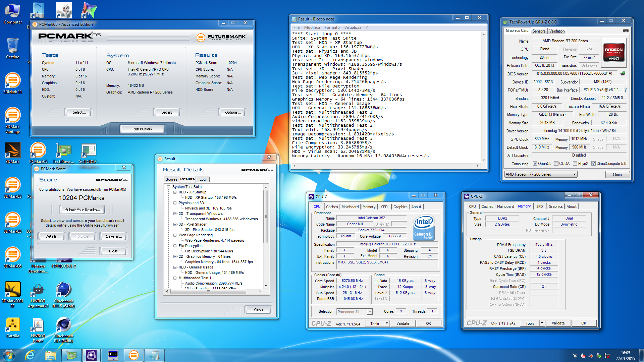Open the Cestino recycle bin icon
The height and width of the screenshot is (362, 644).
13,48
